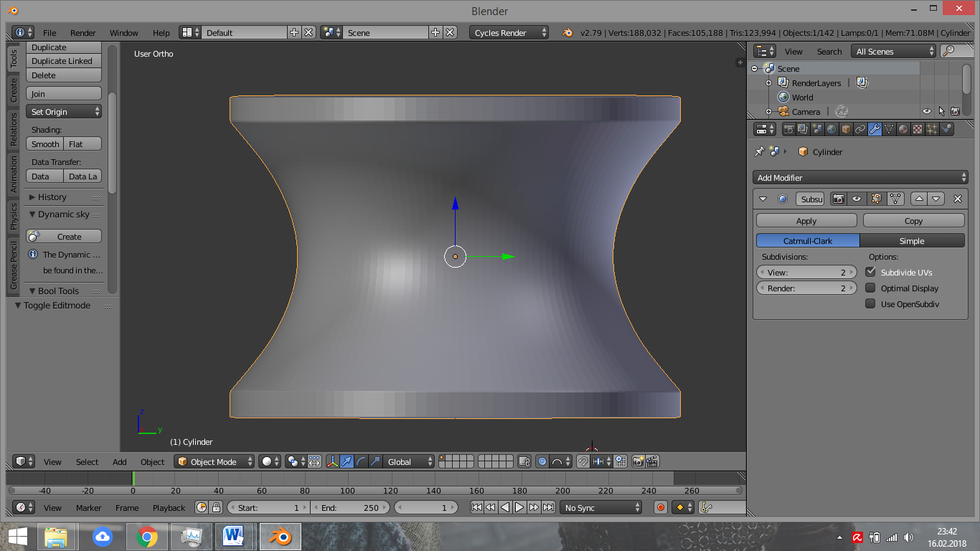Open the Modifiers properties tab (wrench icon)

(875, 129)
